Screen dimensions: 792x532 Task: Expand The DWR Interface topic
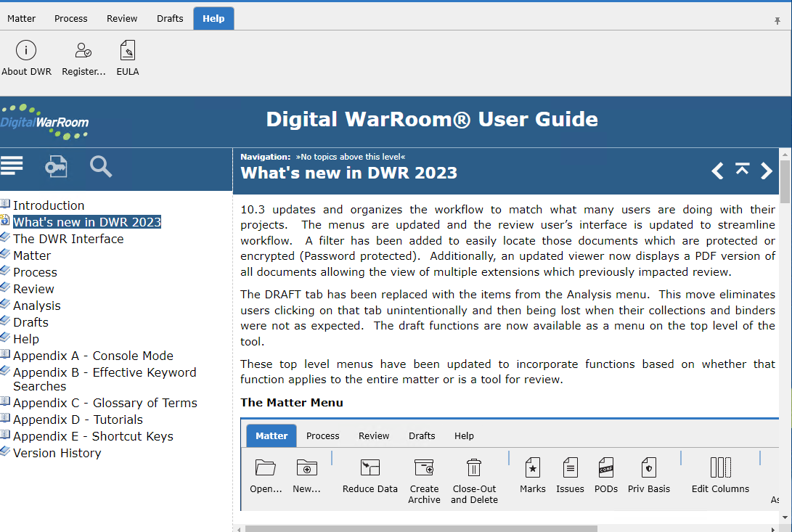point(68,239)
